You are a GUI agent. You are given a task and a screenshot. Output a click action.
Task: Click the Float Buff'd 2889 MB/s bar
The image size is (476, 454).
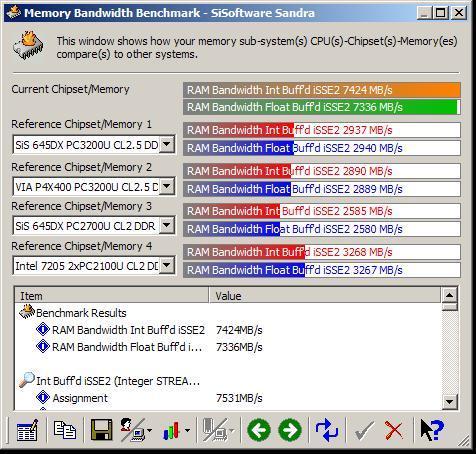tap(322, 189)
